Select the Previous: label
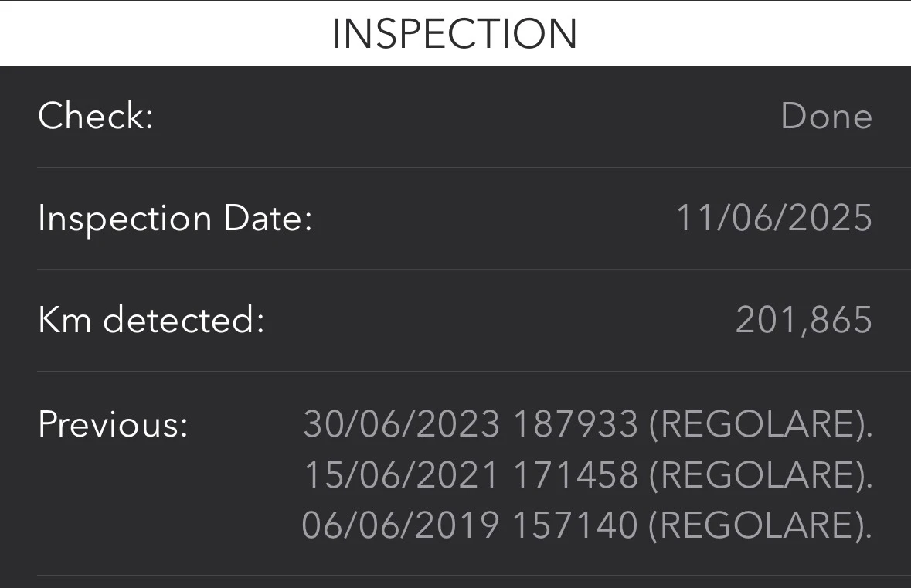 tap(114, 424)
